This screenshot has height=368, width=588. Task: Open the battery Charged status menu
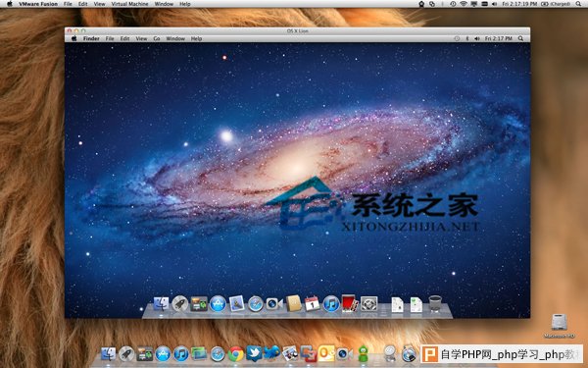(556, 4)
